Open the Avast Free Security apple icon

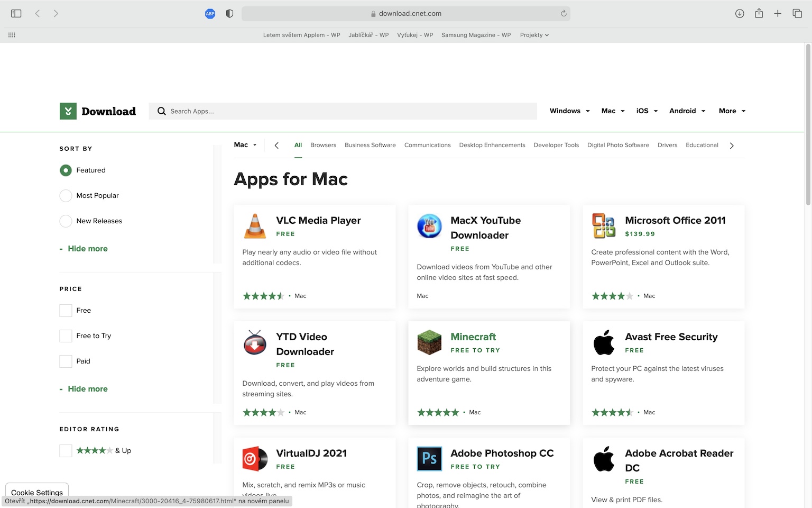(x=604, y=342)
